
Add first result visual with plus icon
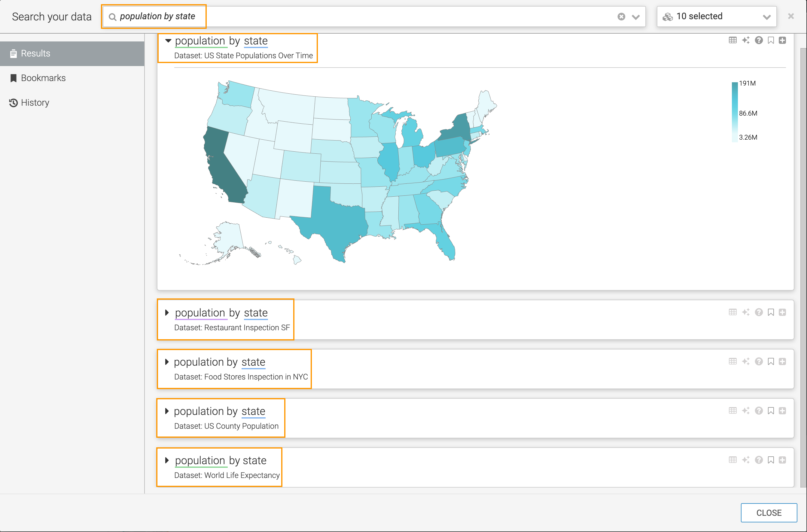pyautogui.click(x=782, y=40)
